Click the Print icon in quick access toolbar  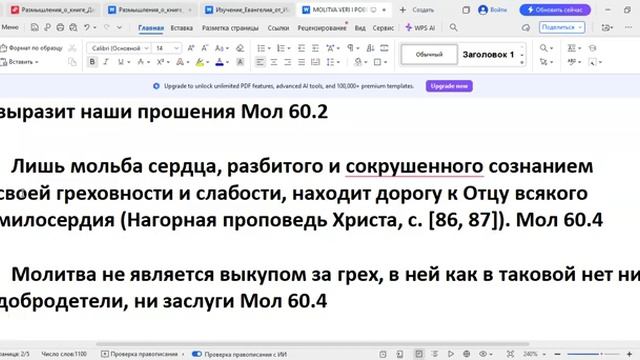60,27
